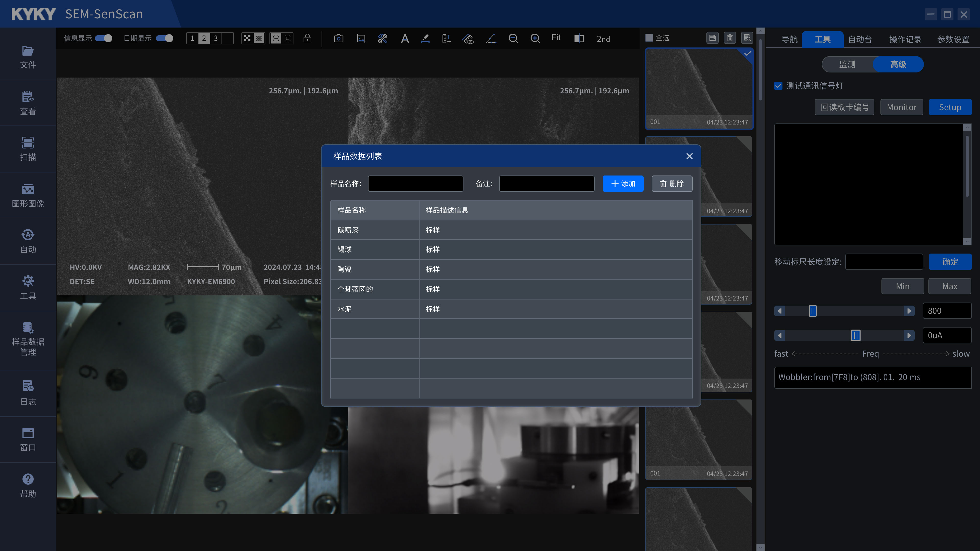
Task: Toggle the 信息显示 switch
Action: click(103, 39)
